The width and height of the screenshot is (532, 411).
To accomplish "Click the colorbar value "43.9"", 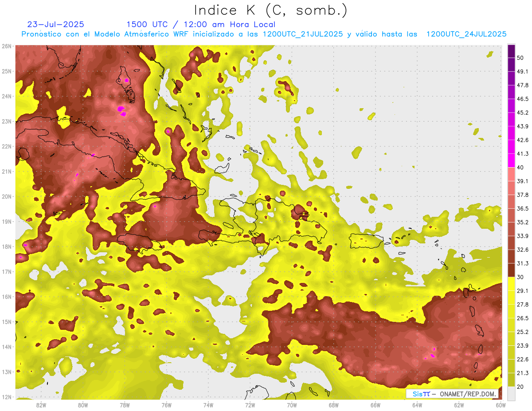I will pos(522,126).
